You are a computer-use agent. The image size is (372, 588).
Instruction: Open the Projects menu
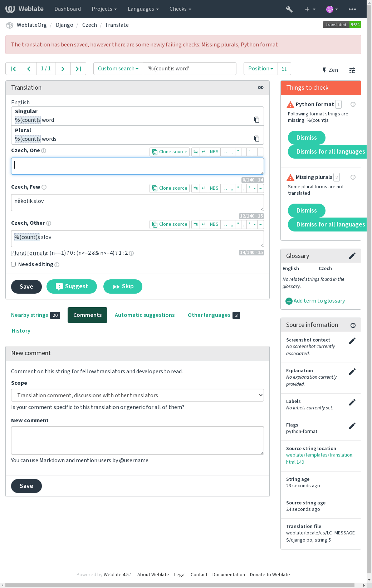(x=104, y=9)
